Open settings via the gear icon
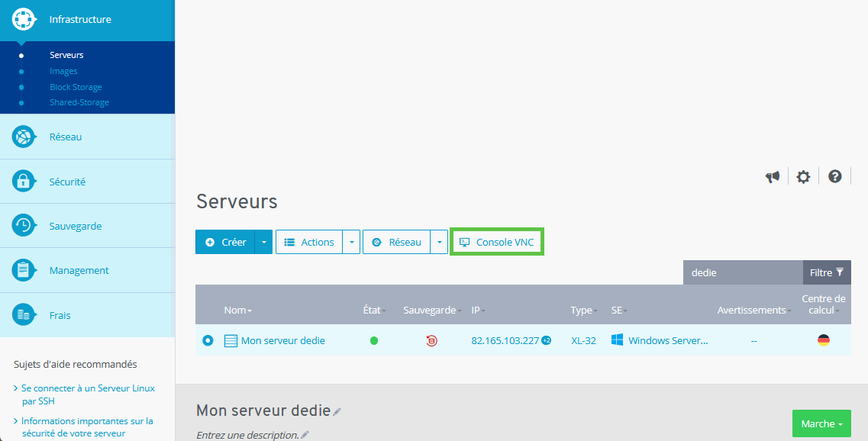 point(803,177)
